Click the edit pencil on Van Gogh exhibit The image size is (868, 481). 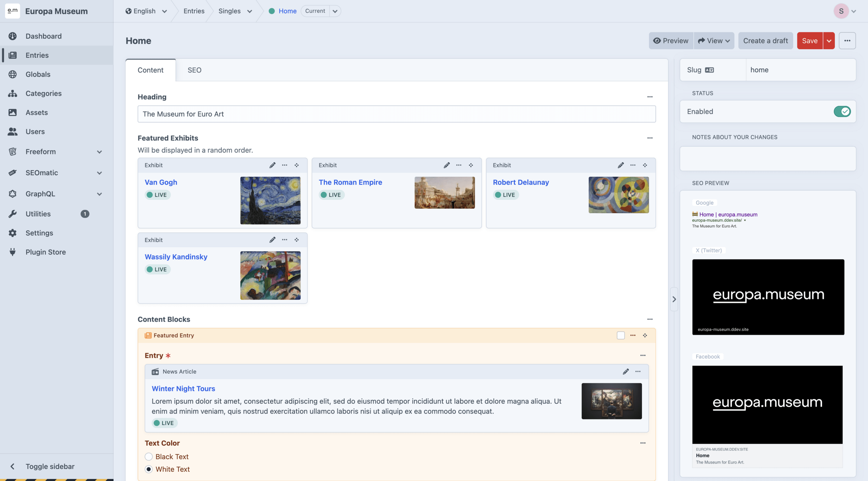pos(272,165)
